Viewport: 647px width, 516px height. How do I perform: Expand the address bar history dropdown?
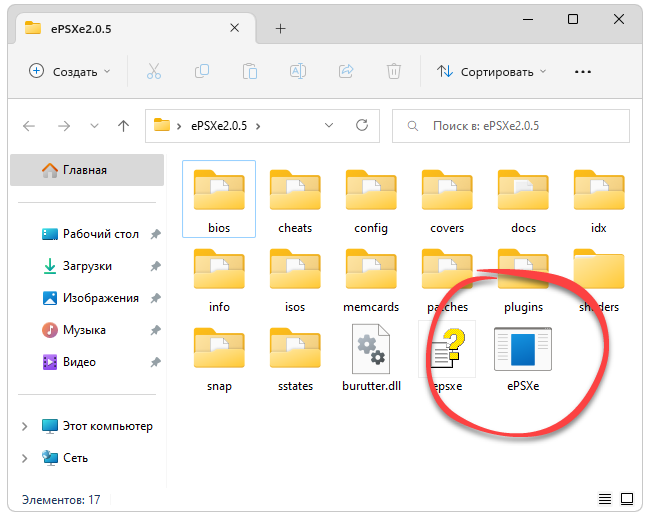tap(329, 125)
